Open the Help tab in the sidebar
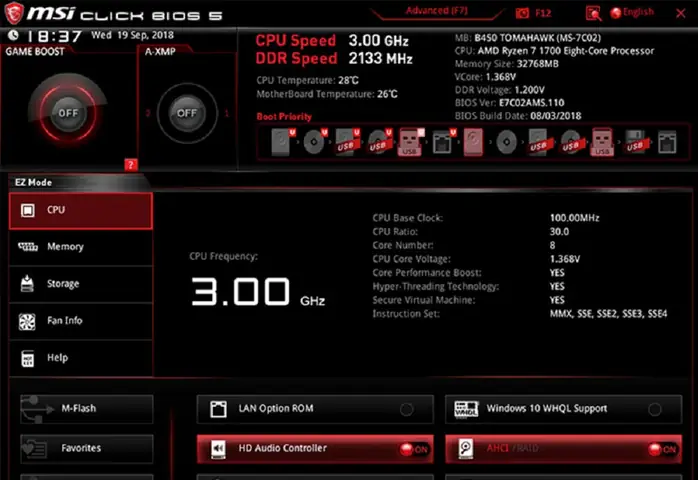 81,358
